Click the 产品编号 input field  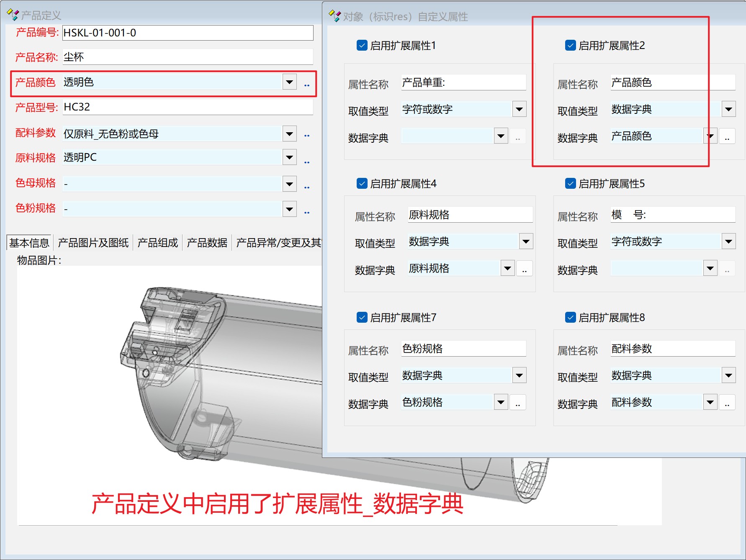[188, 33]
